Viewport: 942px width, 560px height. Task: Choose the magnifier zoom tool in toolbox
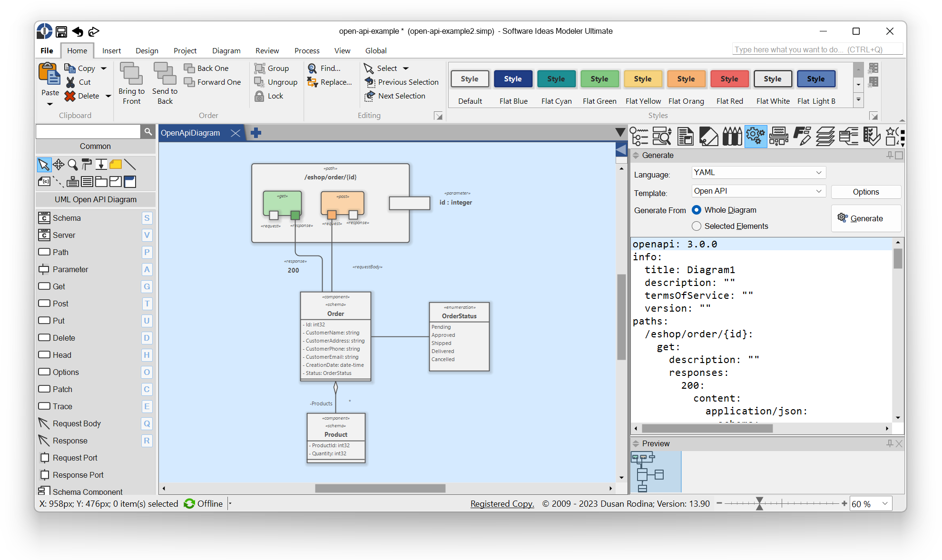(73, 165)
